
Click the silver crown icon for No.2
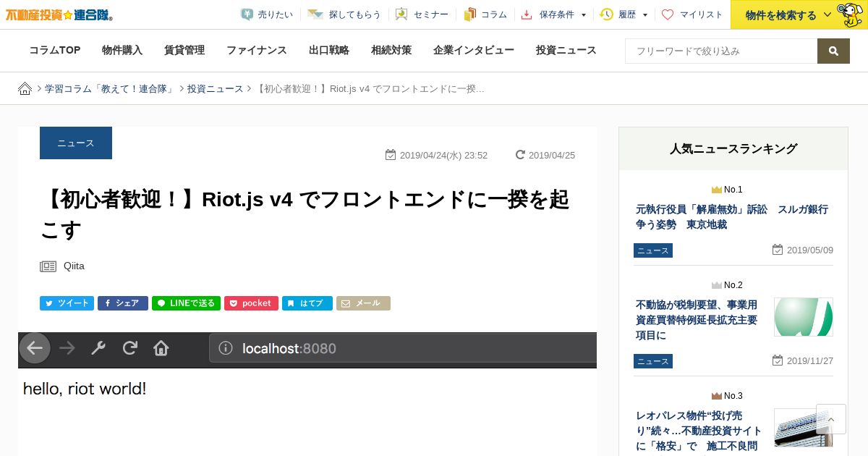(x=716, y=285)
